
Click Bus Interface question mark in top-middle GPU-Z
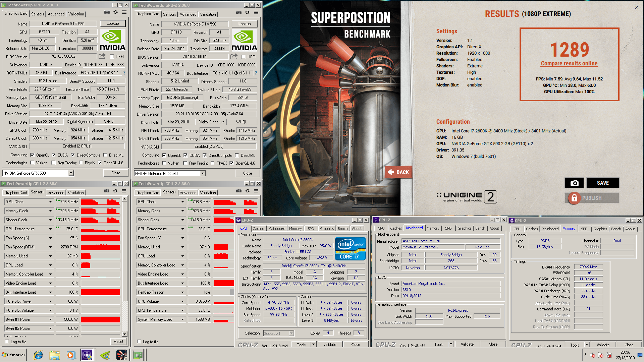coord(256,73)
